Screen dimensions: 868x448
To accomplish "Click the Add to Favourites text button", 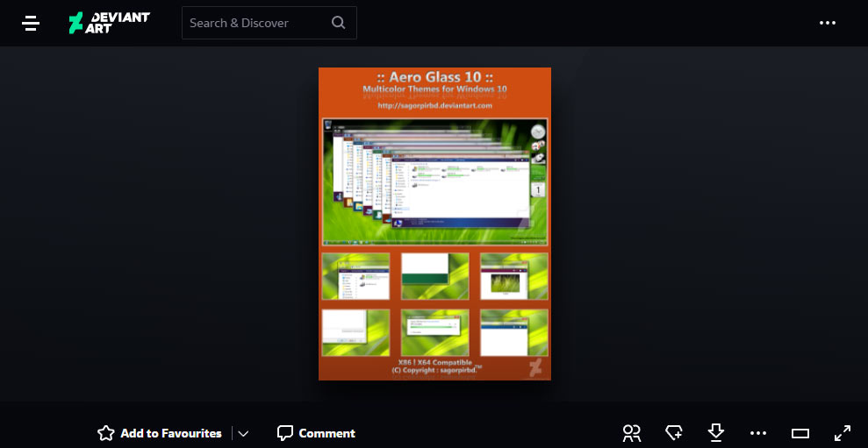I will coord(171,433).
